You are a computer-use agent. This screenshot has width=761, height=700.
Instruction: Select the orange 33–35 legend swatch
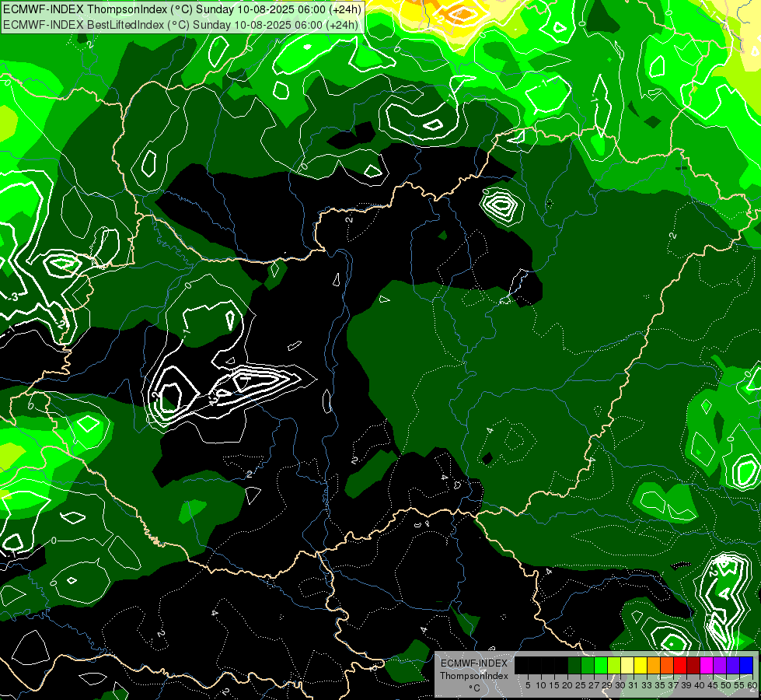pos(653,665)
